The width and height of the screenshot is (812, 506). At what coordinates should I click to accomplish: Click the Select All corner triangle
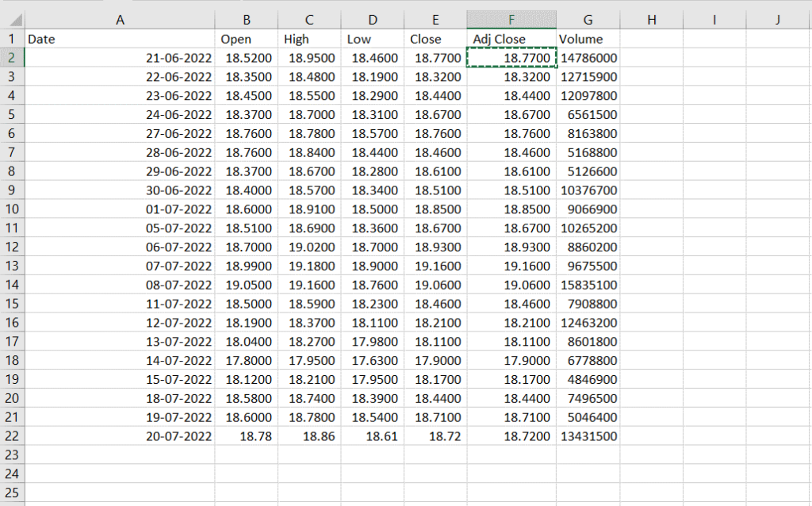tap(13, 20)
